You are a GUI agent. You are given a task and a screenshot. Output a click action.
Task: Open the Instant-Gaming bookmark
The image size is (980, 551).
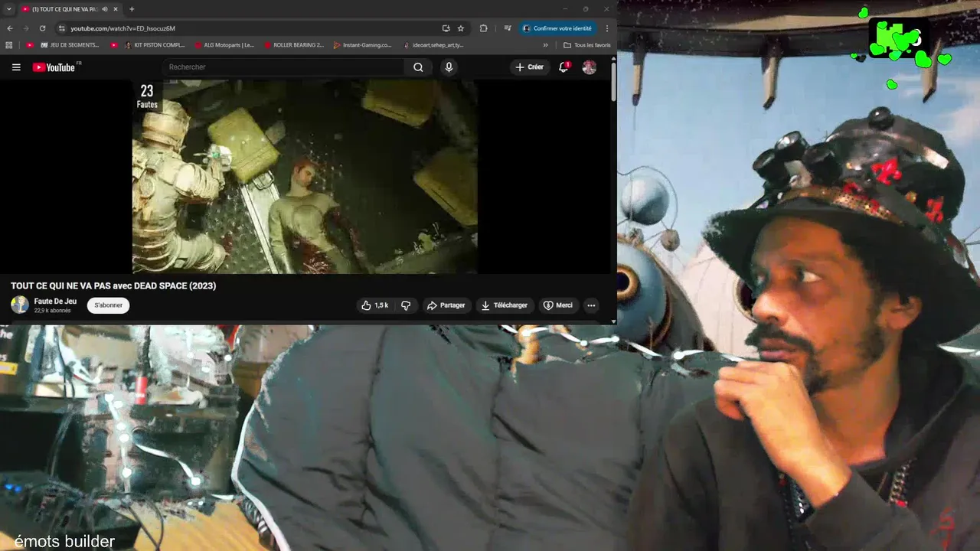(363, 45)
